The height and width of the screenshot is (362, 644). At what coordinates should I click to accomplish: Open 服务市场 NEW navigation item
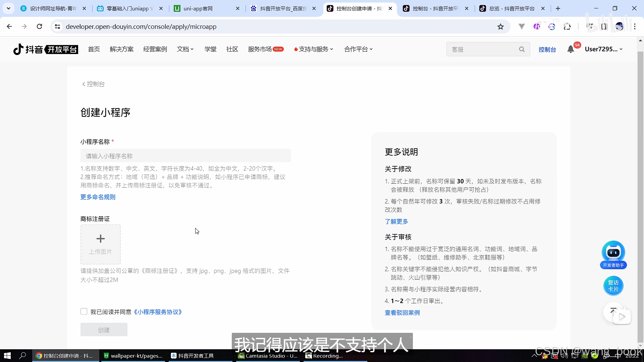click(x=266, y=49)
